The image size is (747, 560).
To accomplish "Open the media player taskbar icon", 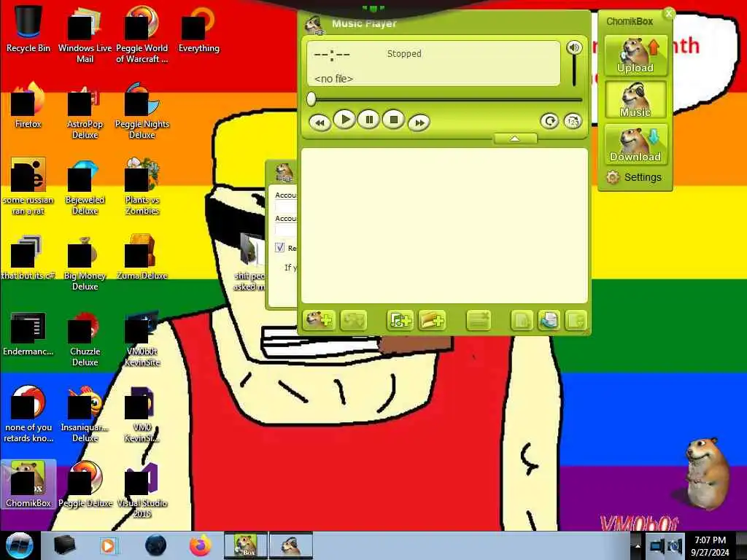I will pyautogui.click(x=109, y=545).
